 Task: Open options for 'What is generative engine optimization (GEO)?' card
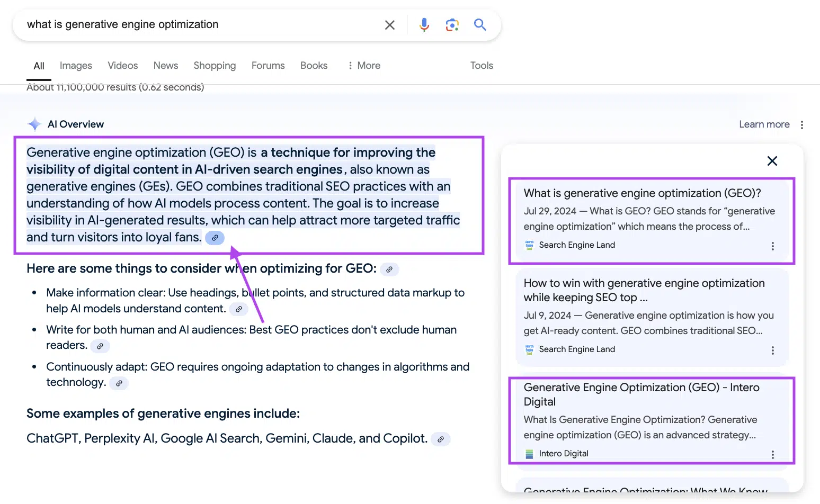773,246
